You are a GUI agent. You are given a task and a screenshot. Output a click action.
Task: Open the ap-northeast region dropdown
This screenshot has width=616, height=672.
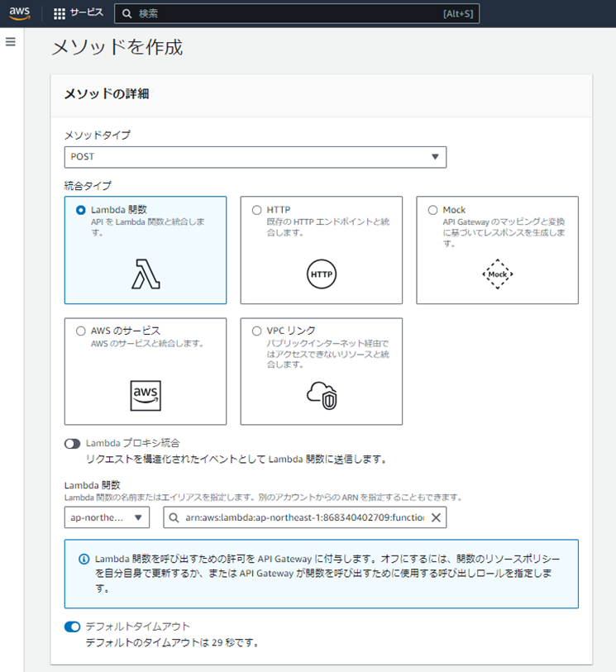tap(107, 517)
